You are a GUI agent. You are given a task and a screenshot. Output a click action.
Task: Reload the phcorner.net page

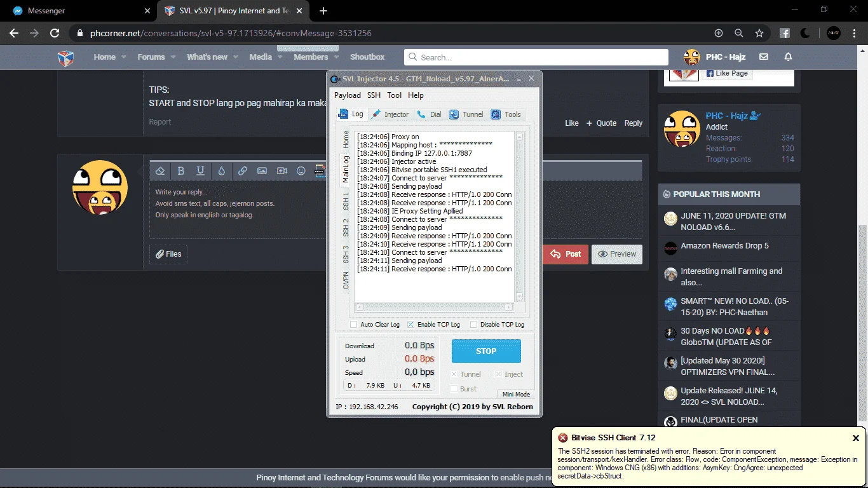[55, 33]
